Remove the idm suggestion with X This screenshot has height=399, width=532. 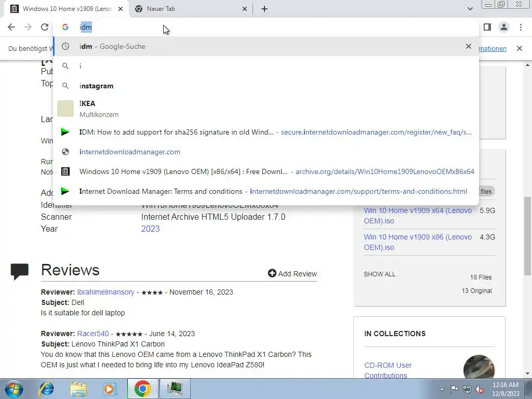(x=469, y=46)
